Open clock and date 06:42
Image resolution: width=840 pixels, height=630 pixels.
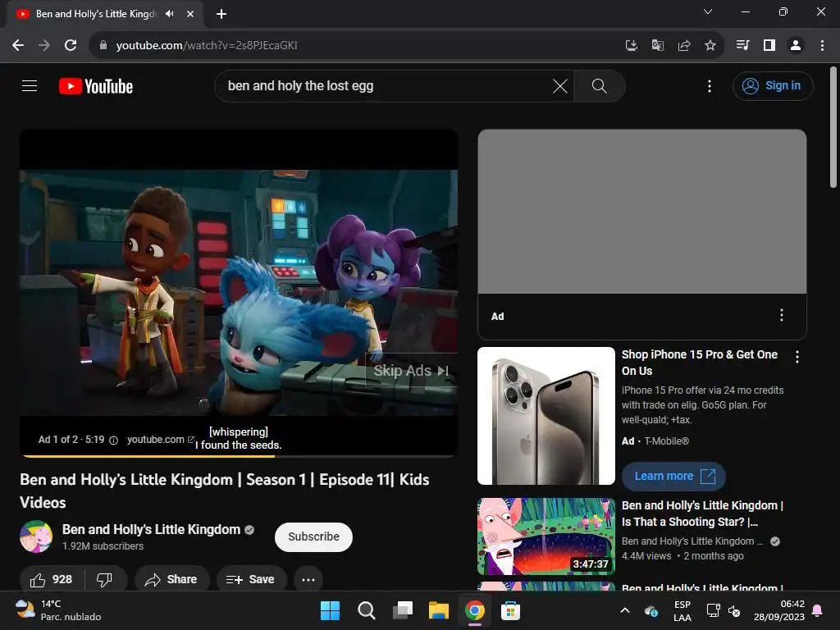[x=779, y=610]
